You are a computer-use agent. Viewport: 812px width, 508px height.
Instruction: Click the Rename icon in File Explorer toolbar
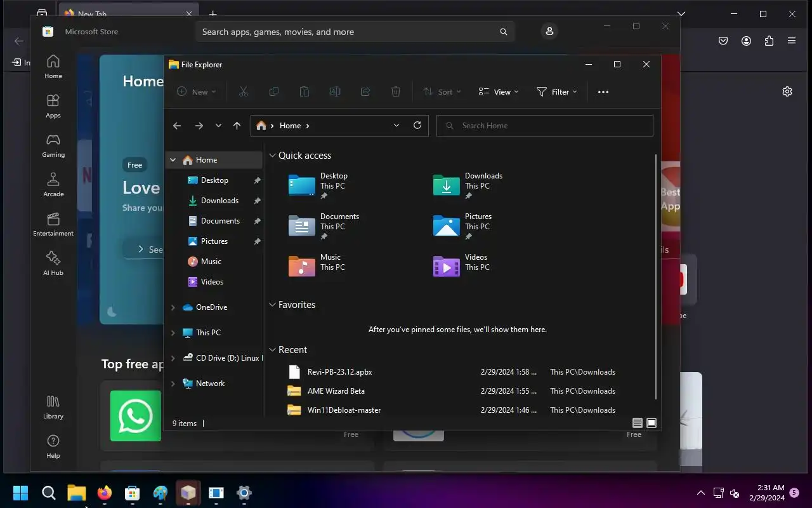pyautogui.click(x=334, y=91)
